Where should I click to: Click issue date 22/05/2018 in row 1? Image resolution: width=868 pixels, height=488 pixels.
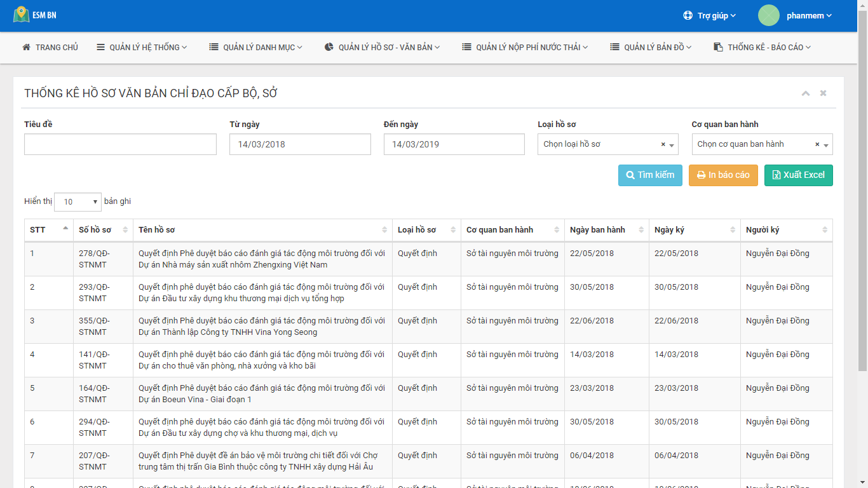(x=592, y=254)
